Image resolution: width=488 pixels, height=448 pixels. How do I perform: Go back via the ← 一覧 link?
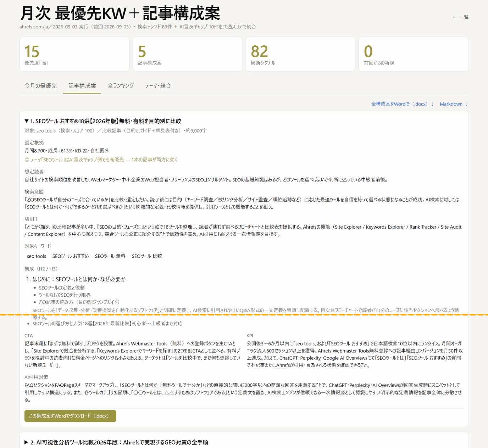click(x=460, y=17)
